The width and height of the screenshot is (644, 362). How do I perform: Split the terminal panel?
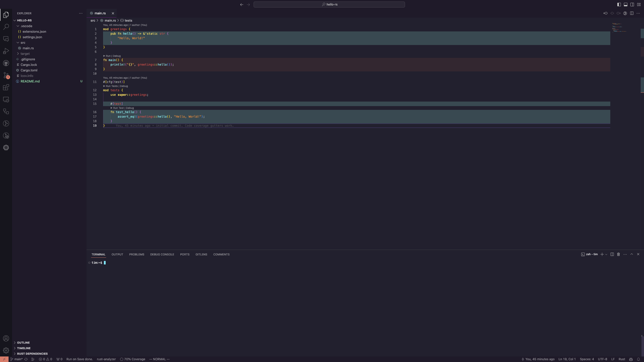pos(612,254)
